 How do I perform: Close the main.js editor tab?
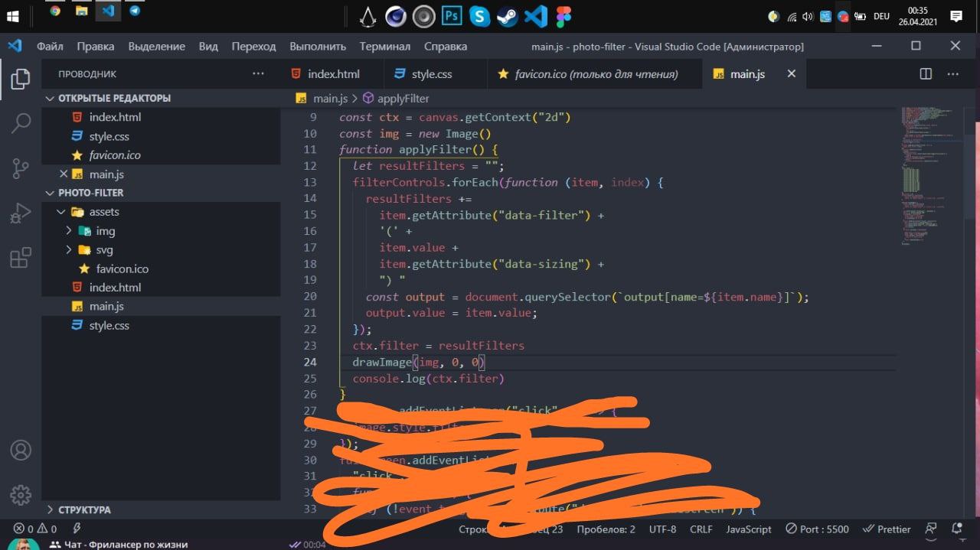(792, 74)
